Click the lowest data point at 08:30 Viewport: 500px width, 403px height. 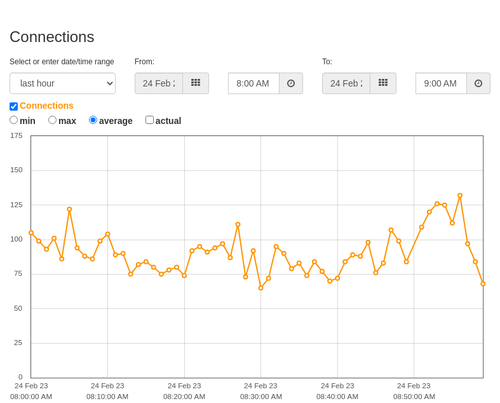261,288
